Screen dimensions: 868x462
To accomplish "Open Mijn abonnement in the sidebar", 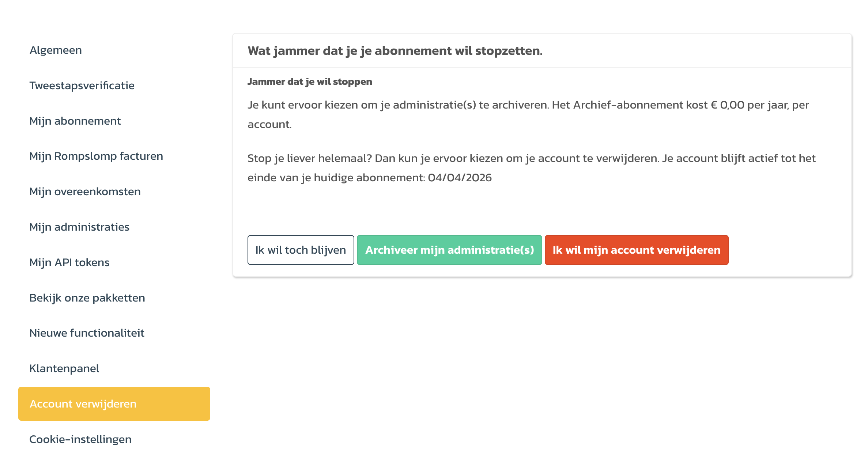I will (x=75, y=121).
